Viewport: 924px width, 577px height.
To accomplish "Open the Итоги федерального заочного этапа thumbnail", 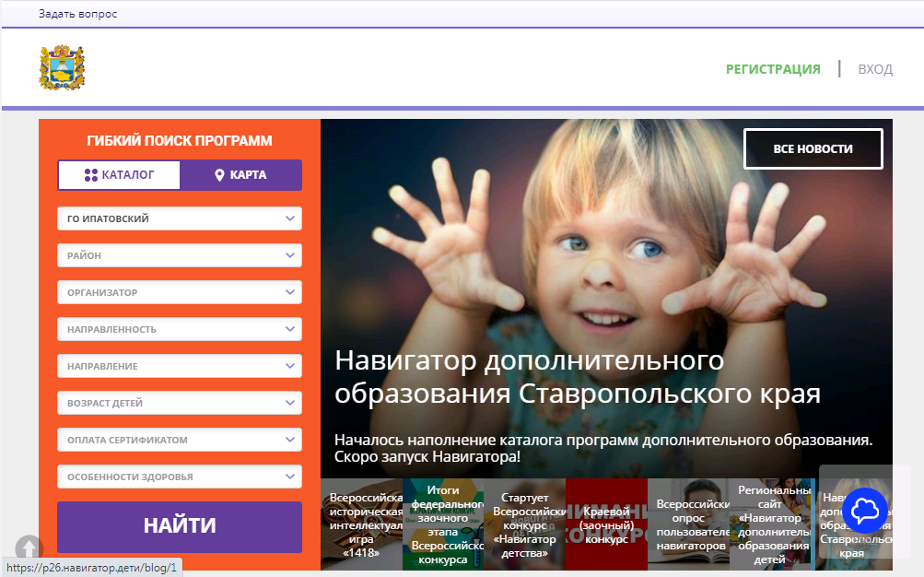I will (x=443, y=524).
